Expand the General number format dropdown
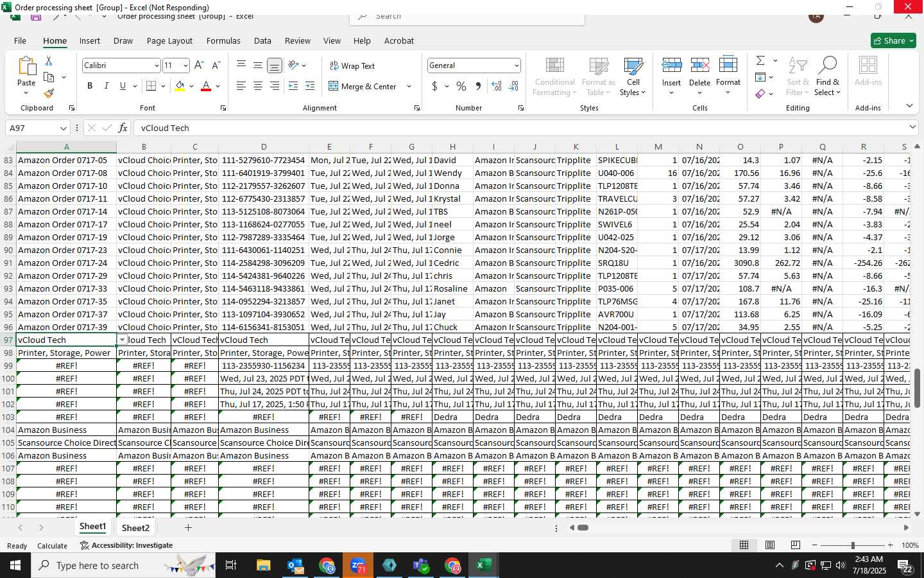 coord(516,66)
